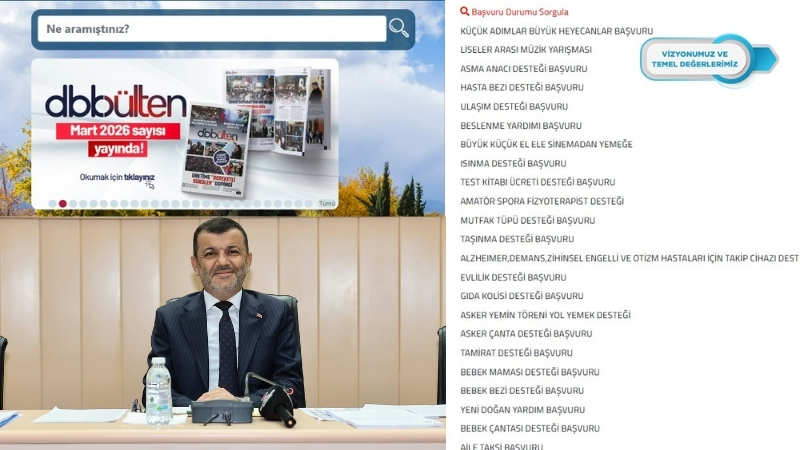This screenshot has width=800, height=450.
Task: Open 'Başvuru Durumu Sorgula' link
Action: pos(519,12)
